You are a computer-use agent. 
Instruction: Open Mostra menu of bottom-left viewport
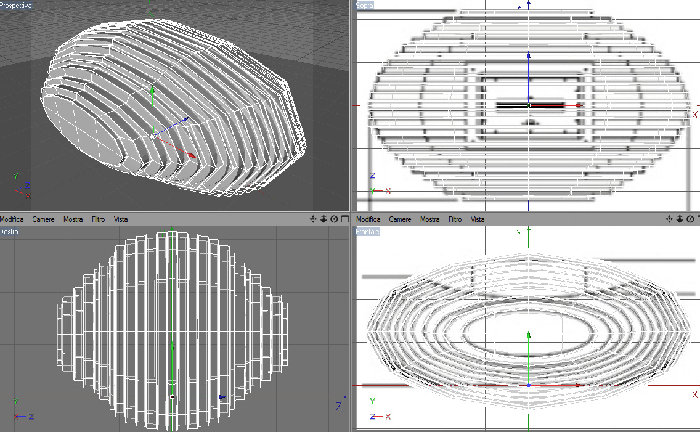73,219
